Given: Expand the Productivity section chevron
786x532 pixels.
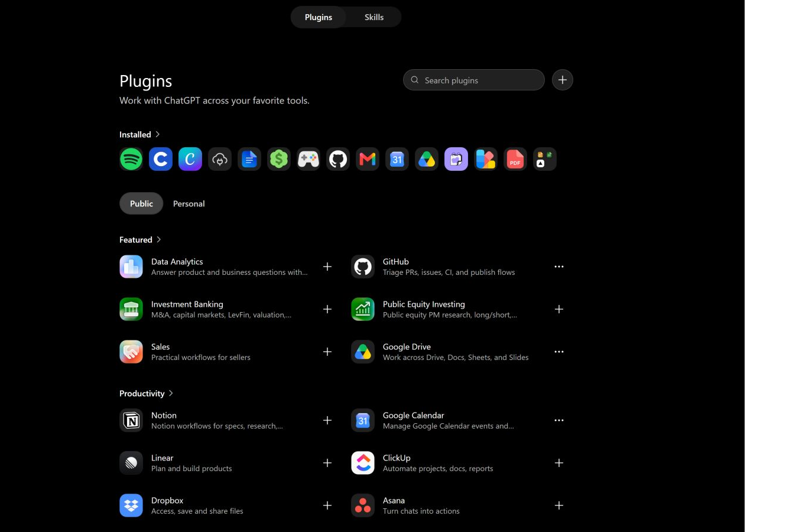Looking at the screenshot, I should pos(171,393).
